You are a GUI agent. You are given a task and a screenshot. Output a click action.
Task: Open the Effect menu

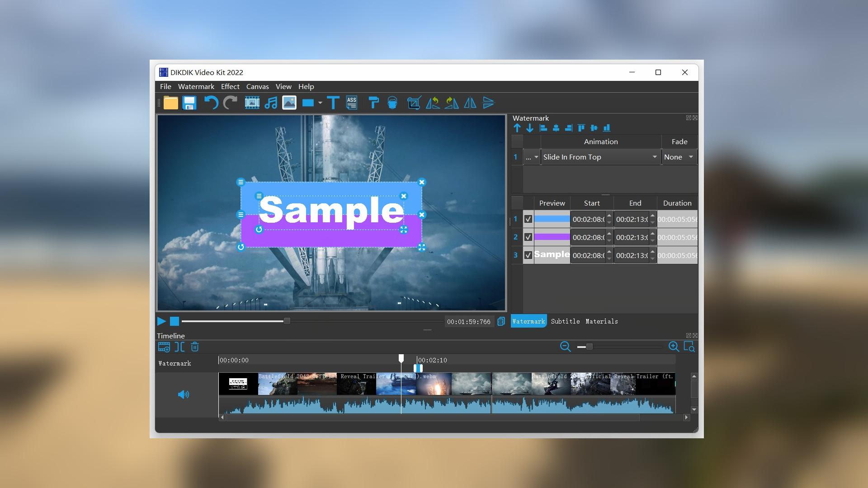pos(230,86)
